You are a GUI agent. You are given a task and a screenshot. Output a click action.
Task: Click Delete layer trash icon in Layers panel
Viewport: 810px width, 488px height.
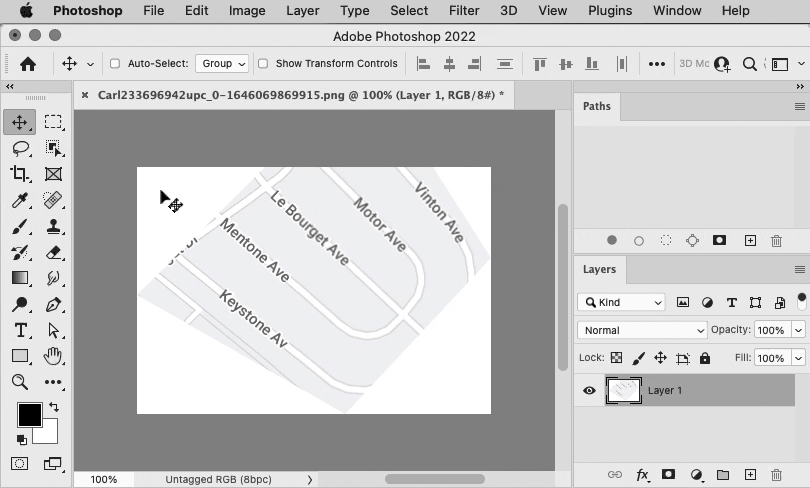776,475
